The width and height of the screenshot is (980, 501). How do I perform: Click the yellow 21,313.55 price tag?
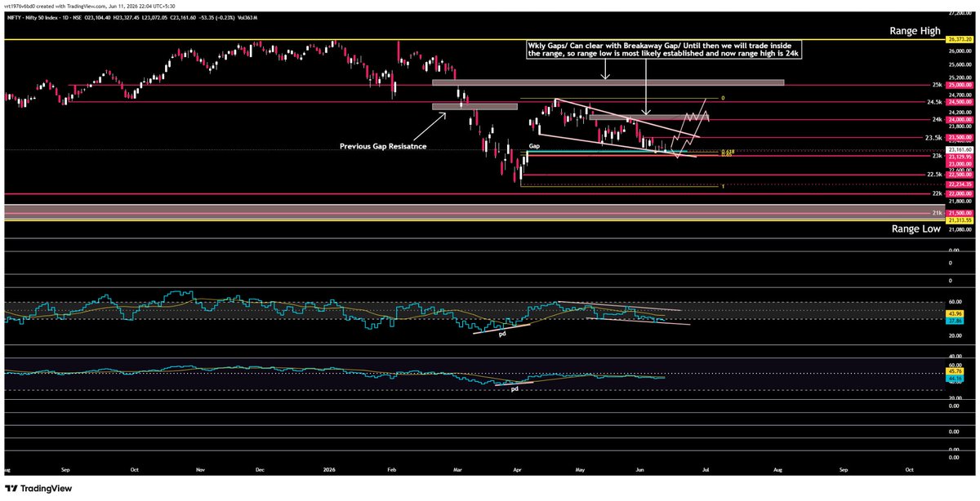pos(958,220)
